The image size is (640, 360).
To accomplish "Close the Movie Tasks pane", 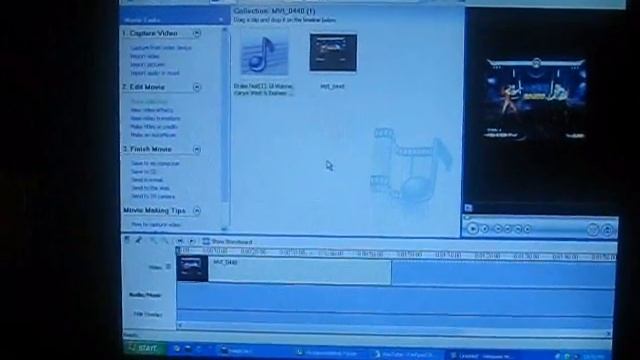I will click(x=221, y=19).
